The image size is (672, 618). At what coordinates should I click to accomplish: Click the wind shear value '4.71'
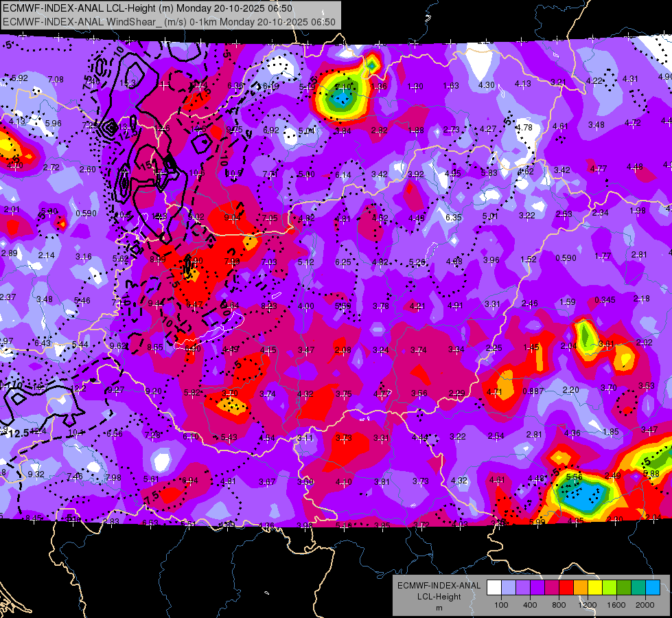[494, 391]
